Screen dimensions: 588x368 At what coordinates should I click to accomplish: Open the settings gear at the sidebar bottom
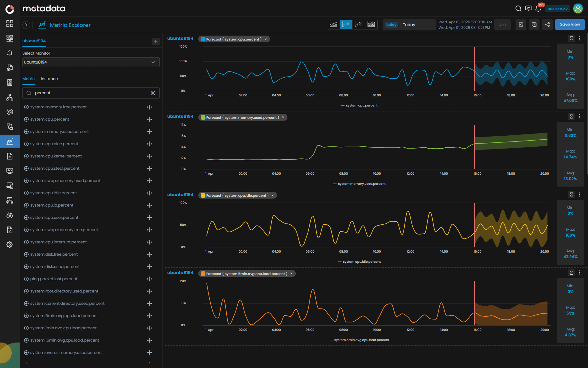pos(10,244)
